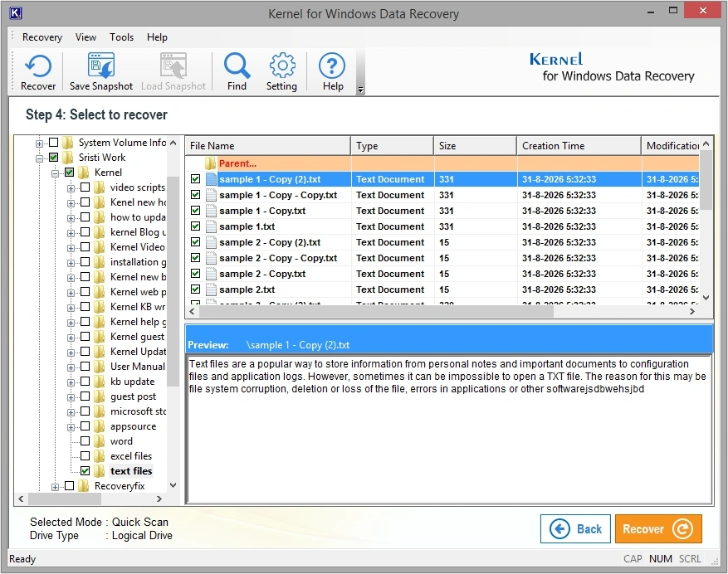Check the Recoveryfix folder checkbox

pos(69,485)
